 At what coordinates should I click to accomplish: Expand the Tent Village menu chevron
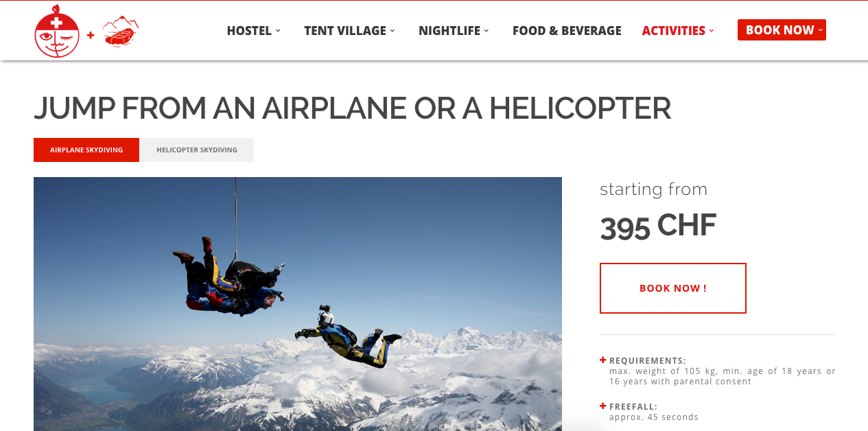click(x=392, y=30)
